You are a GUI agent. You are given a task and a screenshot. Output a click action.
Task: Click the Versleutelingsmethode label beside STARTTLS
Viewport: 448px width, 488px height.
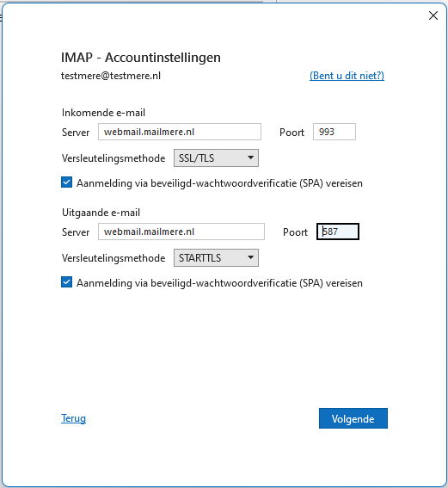coord(114,258)
